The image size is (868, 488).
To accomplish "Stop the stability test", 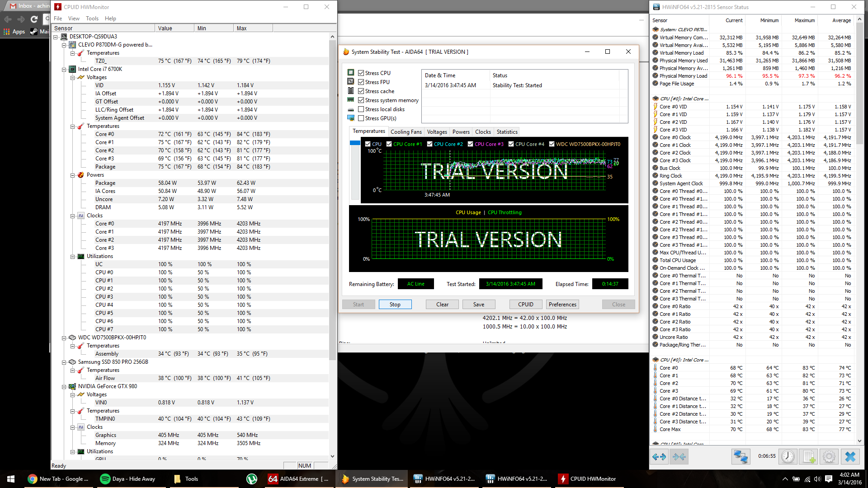I will pyautogui.click(x=395, y=305).
